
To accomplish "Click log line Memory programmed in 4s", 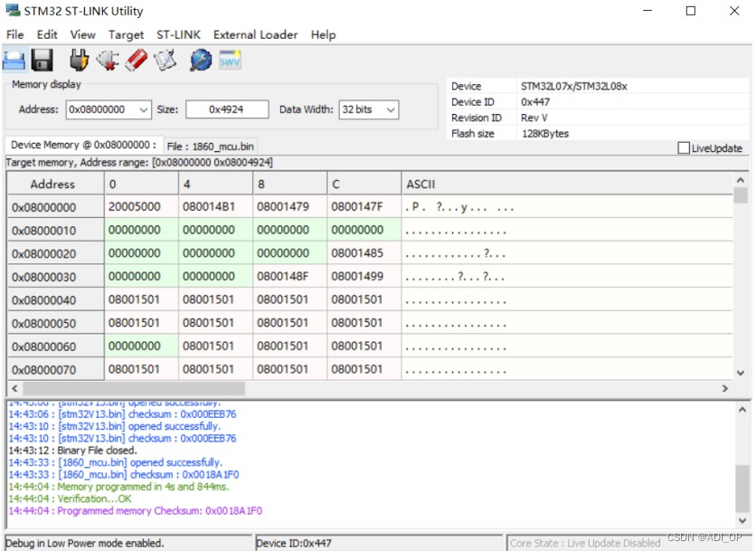I will tap(118, 487).
